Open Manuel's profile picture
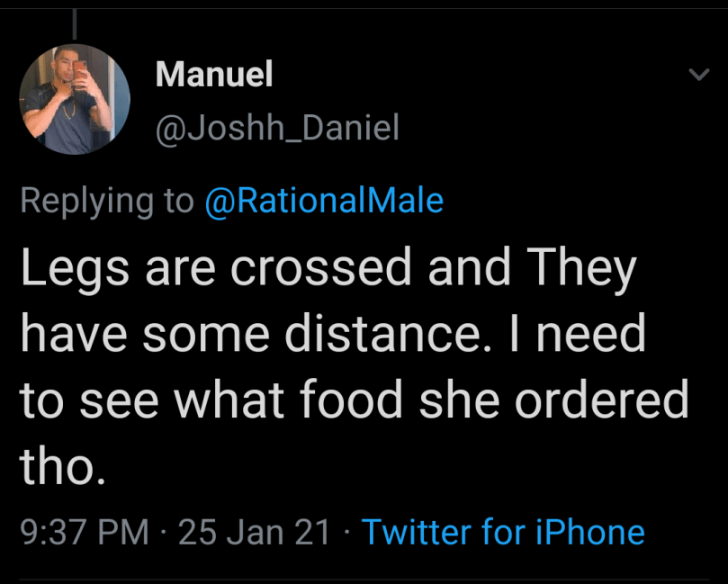Image resolution: width=728 pixels, height=584 pixels. (x=75, y=99)
